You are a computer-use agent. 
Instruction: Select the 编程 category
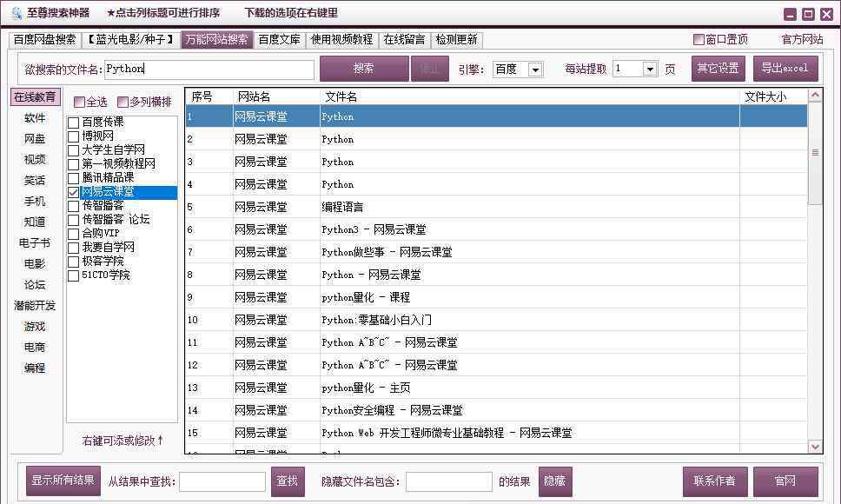pyautogui.click(x=36, y=368)
